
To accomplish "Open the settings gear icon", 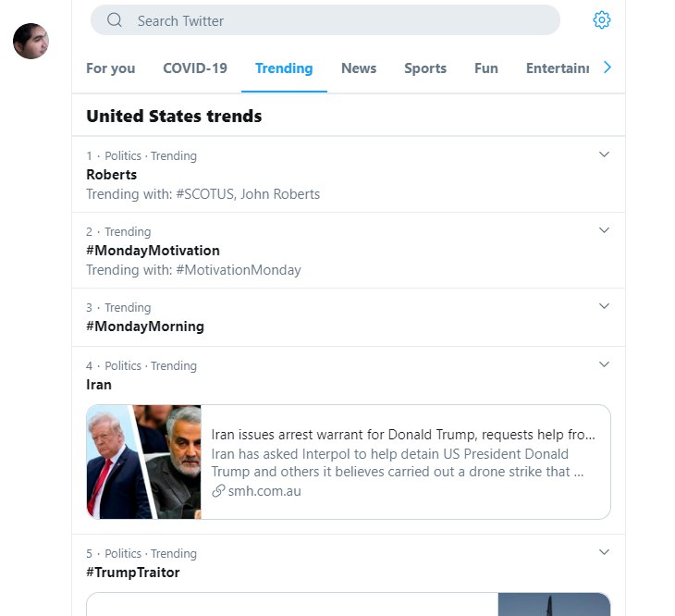I will coord(602,19).
